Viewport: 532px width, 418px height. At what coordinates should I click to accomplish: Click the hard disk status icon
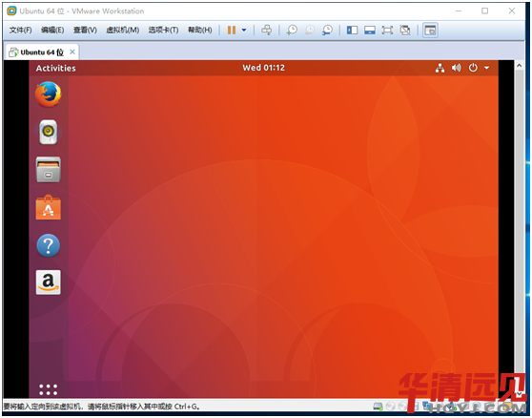pos(378,407)
